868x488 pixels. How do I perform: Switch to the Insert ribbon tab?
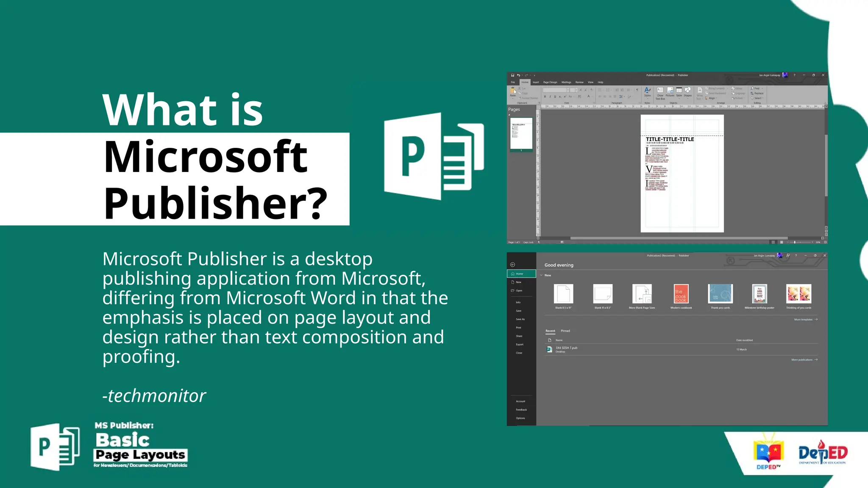[536, 82]
